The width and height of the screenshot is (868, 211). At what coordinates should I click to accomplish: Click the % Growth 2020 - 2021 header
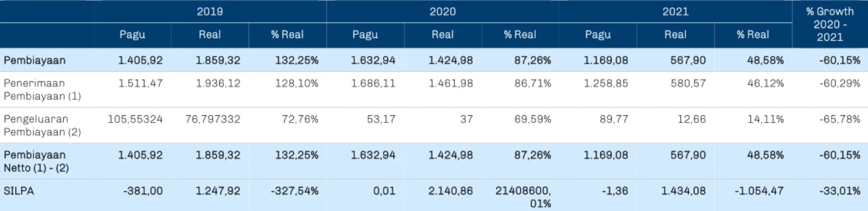coord(830,24)
